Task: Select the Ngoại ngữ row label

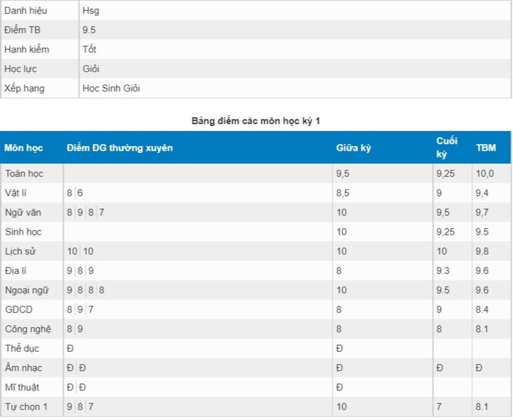Action: pos(27,290)
